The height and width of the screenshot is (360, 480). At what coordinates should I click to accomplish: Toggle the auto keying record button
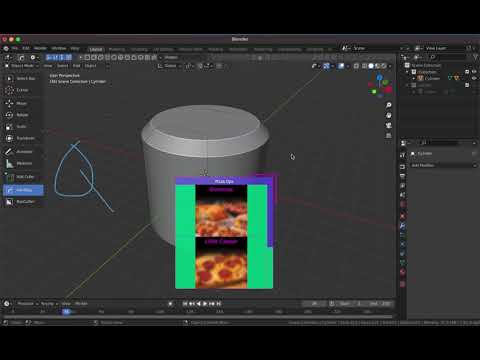coord(170,304)
